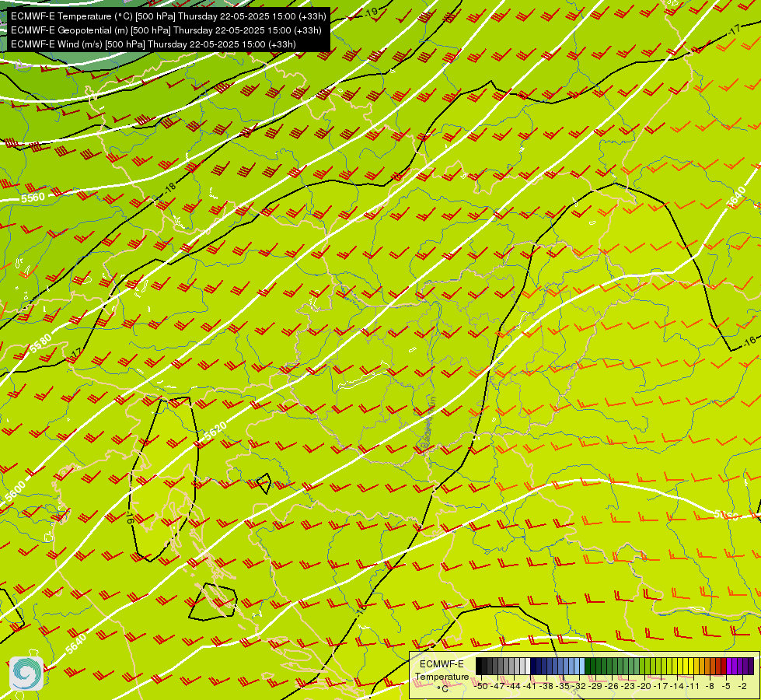
Task: Select the ECMWF-E Temperature 500 hPa title line
Action: tap(169, 16)
